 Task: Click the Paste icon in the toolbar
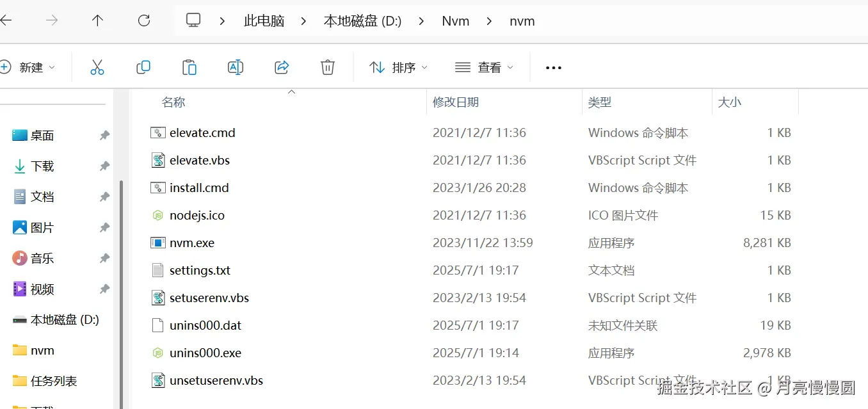[x=189, y=67]
